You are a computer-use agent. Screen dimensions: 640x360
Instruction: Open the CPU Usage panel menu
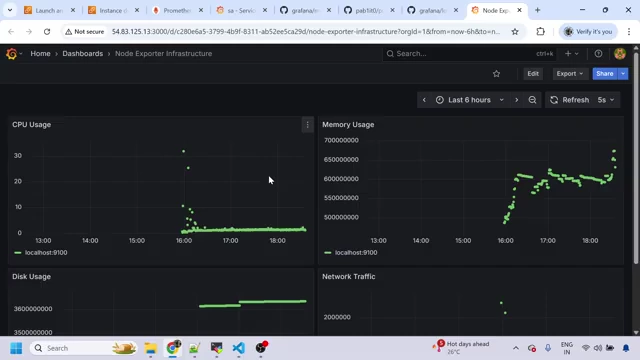[x=307, y=125]
